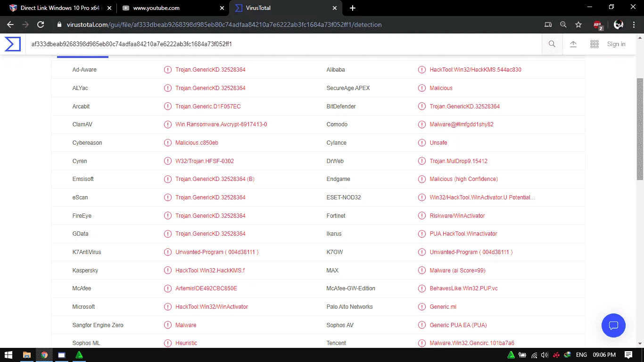Click Microsoft's detection HackTool:Win32/WinActivator
The height and width of the screenshot is (362, 644).
(212, 307)
